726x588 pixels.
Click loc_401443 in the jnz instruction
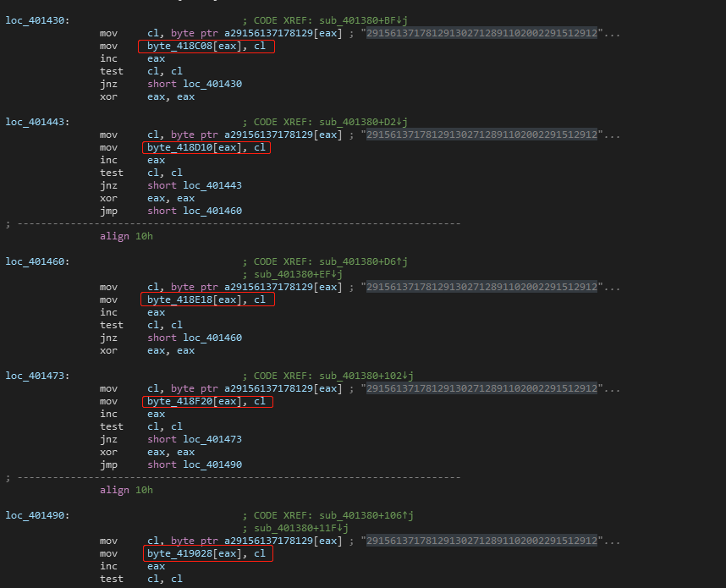click(x=212, y=185)
